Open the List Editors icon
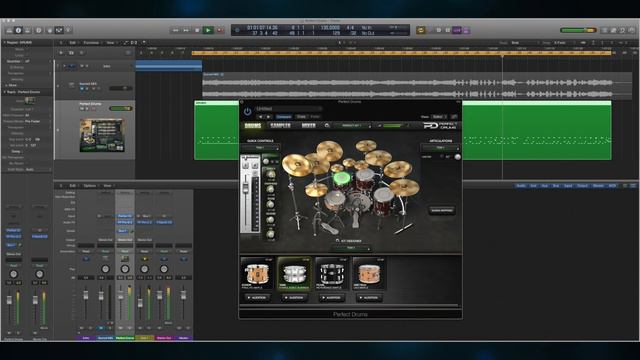 click(604, 30)
